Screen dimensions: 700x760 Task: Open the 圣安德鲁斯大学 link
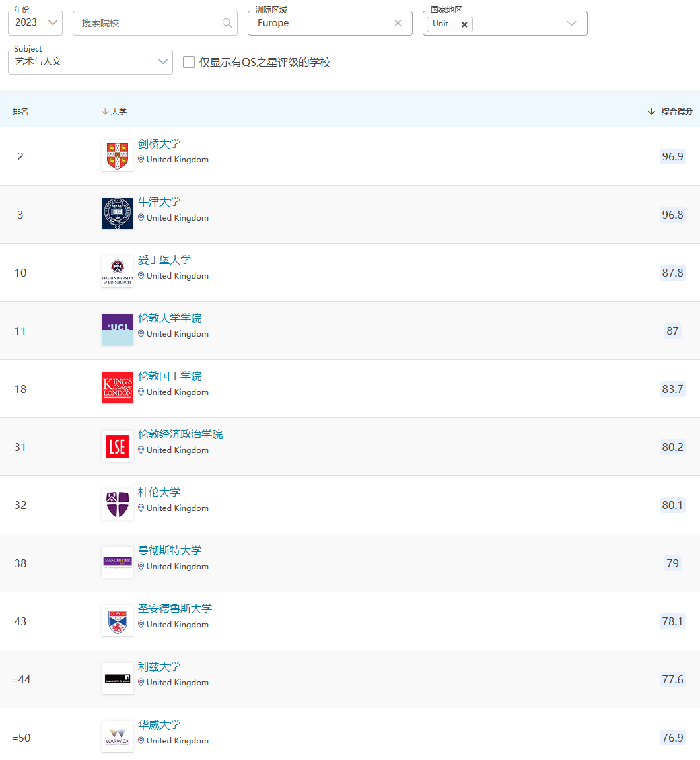point(175,609)
